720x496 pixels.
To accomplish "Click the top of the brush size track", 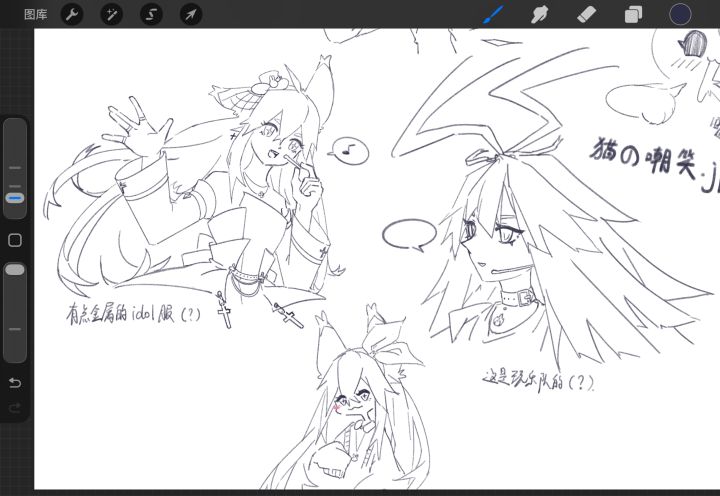I will coord(15,126).
